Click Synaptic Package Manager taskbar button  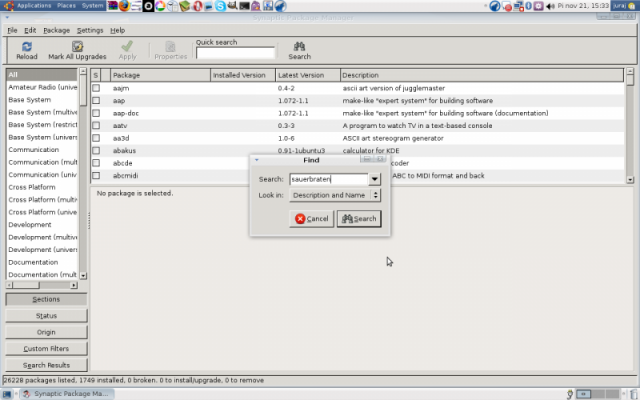tap(67, 394)
